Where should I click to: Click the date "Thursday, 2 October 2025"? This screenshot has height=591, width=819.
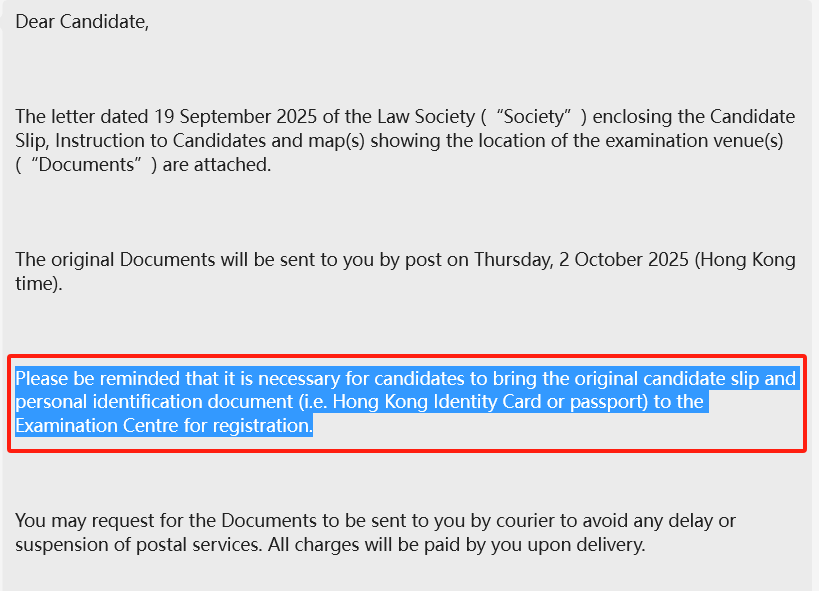click(x=579, y=260)
